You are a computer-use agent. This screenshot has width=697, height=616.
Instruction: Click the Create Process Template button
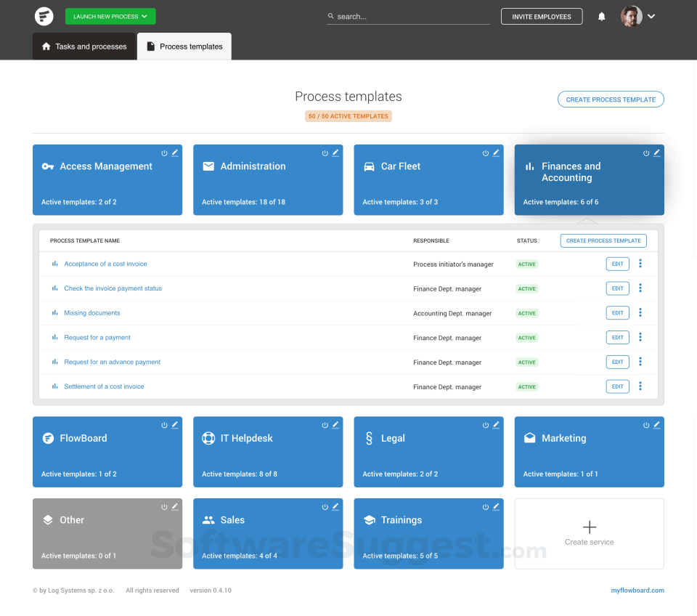[610, 99]
